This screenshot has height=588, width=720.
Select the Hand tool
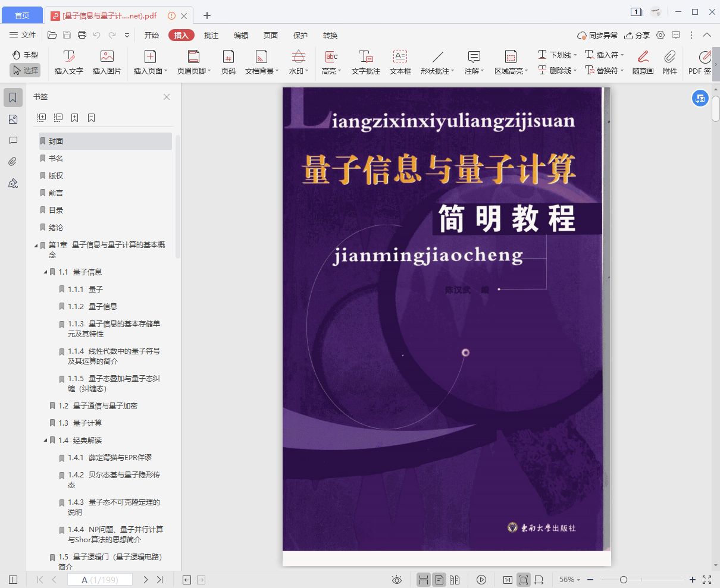(x=25, y=55)
